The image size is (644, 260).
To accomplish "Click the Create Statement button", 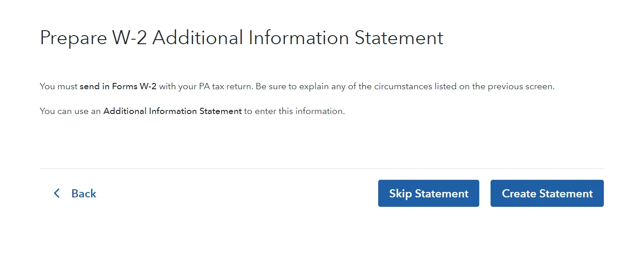I will 547,193.
